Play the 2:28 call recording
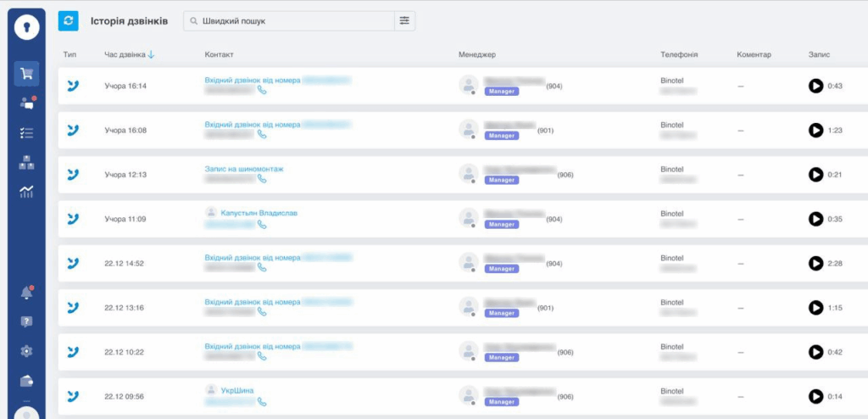This screenshot has width=868, height=419. 815,264
